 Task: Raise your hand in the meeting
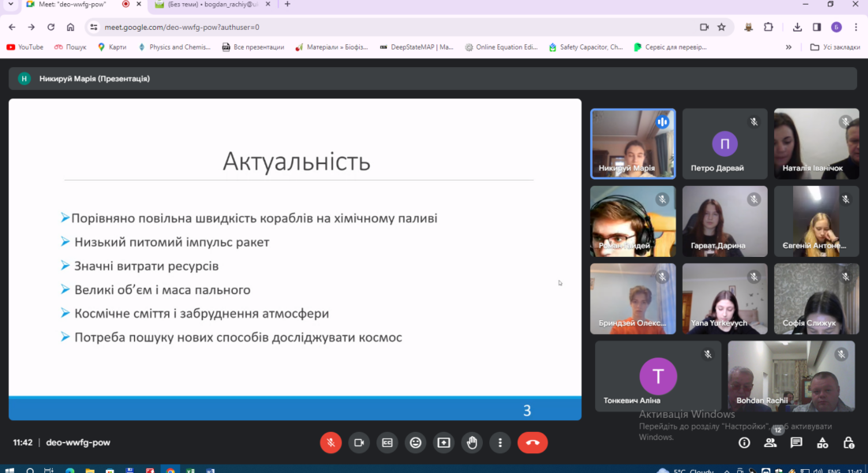click(x=472, y=442)
